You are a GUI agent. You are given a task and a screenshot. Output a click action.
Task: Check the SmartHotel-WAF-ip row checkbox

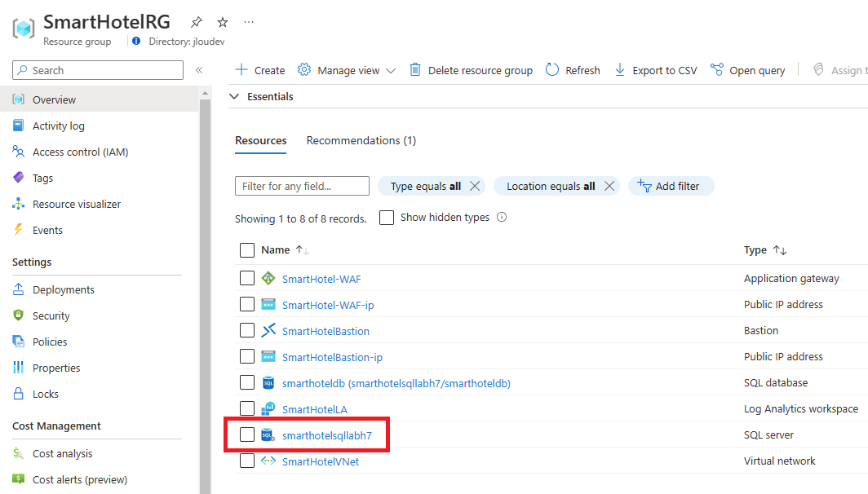point(247,304)
